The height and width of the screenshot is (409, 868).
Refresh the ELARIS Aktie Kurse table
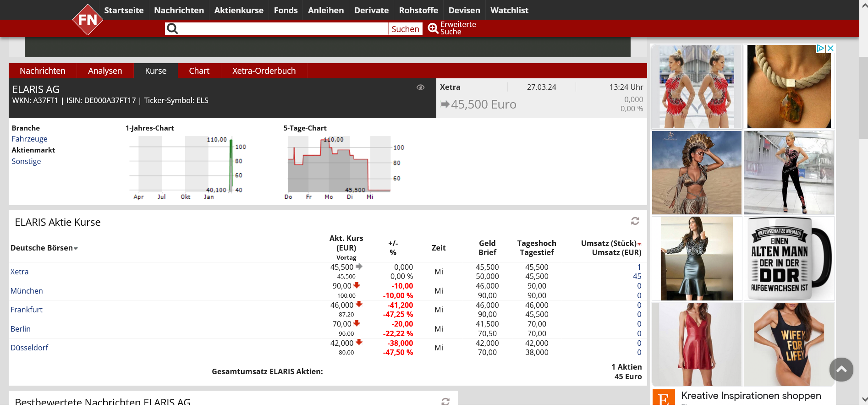(x=635, y=221)
